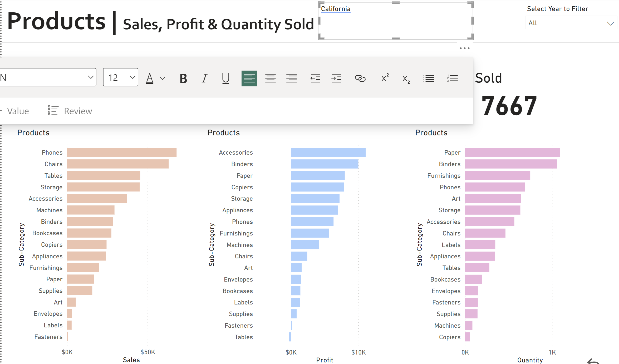This screenshot has height=364, width=619.
Task: Increase text indent
Action: [x=336, y=78]
